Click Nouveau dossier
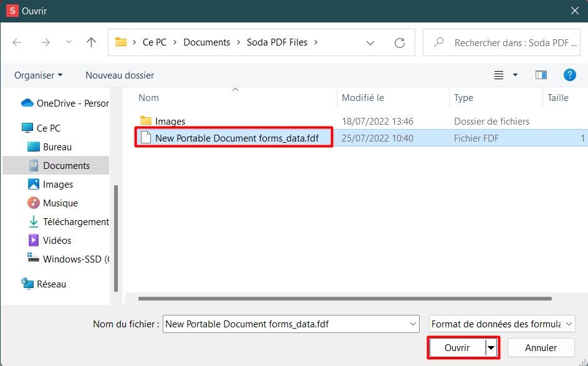 pos(120,75)
